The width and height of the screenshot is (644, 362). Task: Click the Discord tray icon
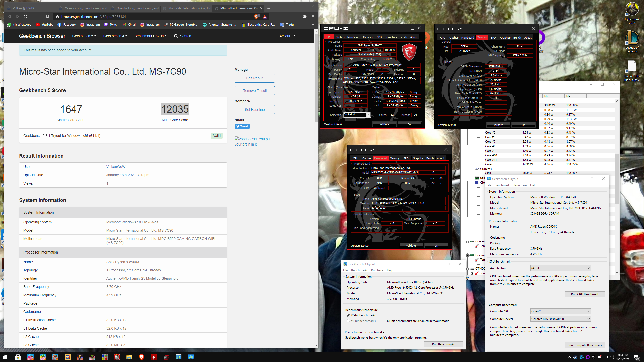600,357
